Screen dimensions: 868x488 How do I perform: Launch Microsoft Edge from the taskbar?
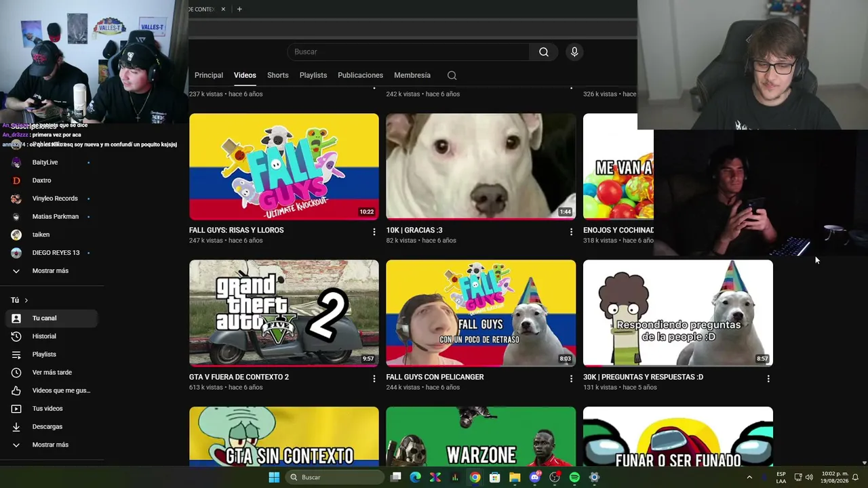tap(416, 477)
